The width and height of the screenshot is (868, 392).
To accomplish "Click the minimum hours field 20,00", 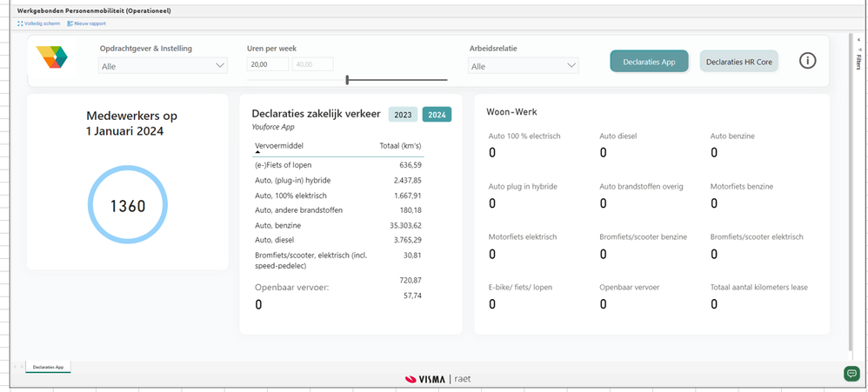I will click(268, 64).
